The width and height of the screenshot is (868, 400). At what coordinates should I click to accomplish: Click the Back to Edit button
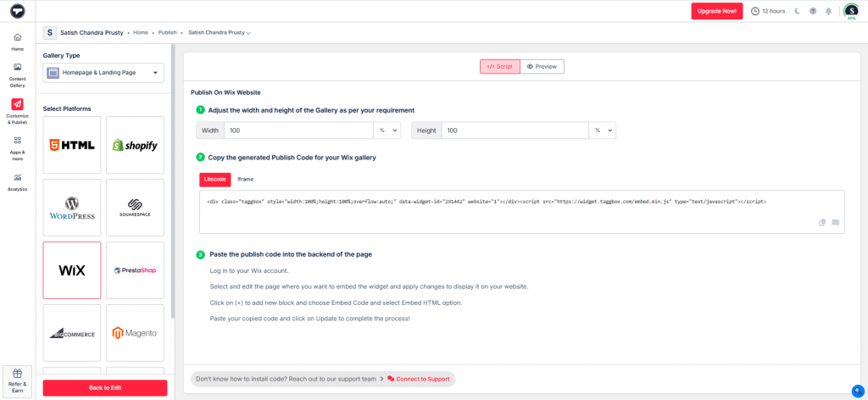coord(105,388)
